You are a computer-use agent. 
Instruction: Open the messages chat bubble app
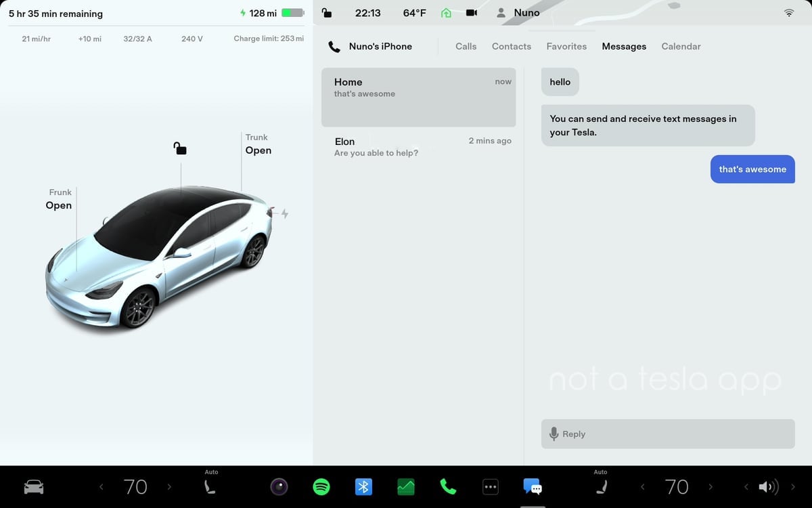(533, 487)
